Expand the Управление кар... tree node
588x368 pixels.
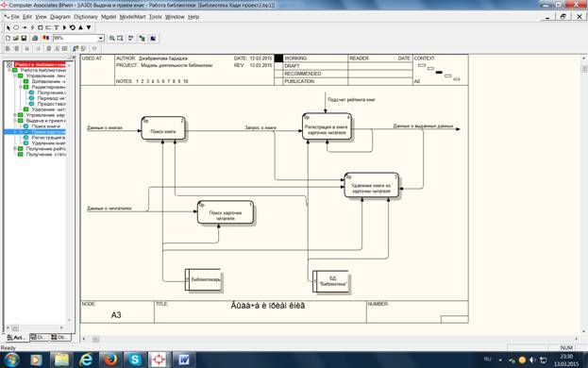[x=15, y=115]
